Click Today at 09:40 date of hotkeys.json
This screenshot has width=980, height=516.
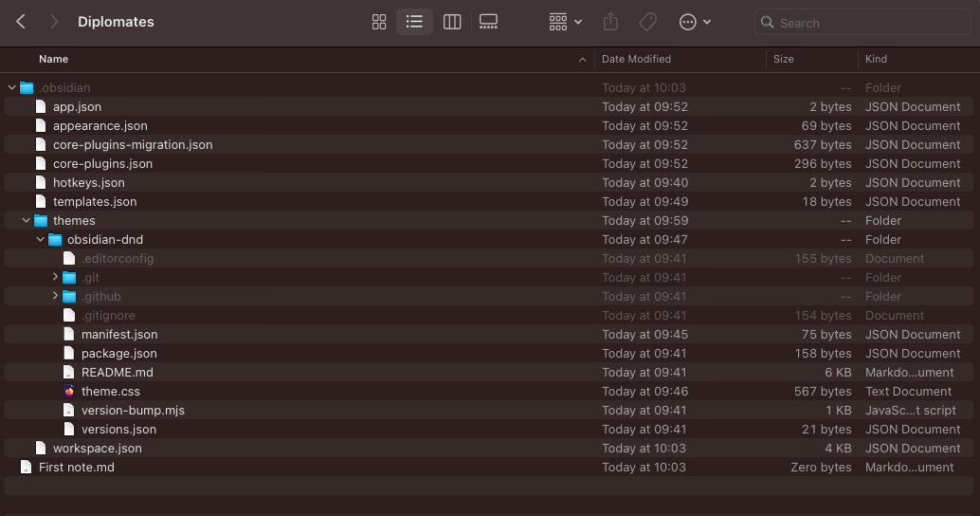click(645, 183)
